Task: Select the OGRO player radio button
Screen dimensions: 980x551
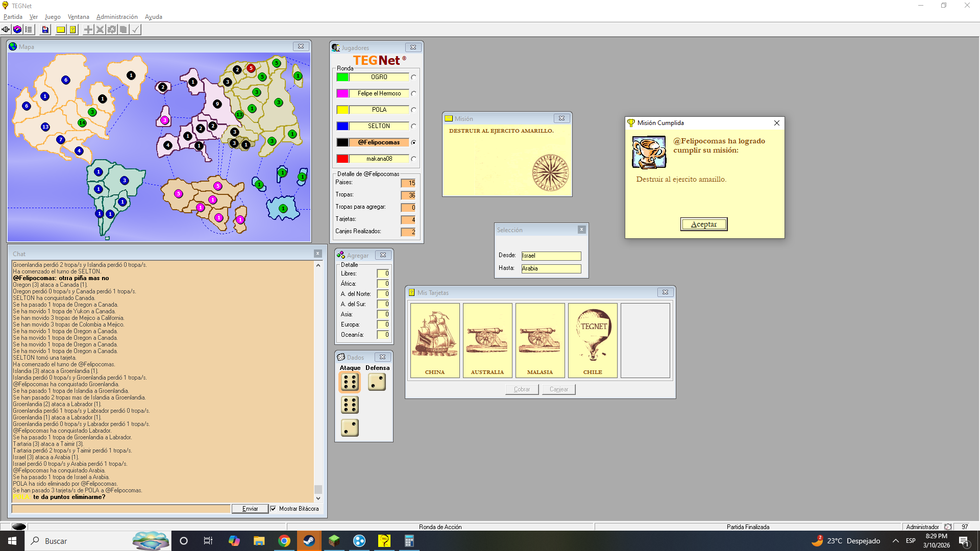Action: 413,78
